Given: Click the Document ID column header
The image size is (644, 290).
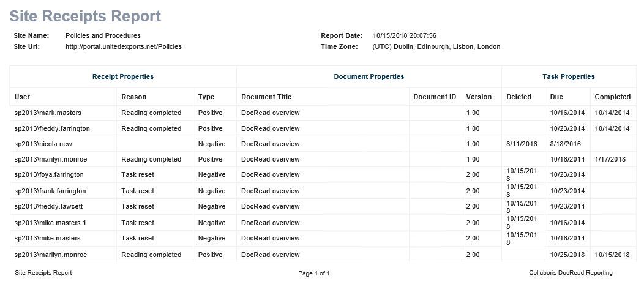Looking at the screenshot, I should (435, 97).
